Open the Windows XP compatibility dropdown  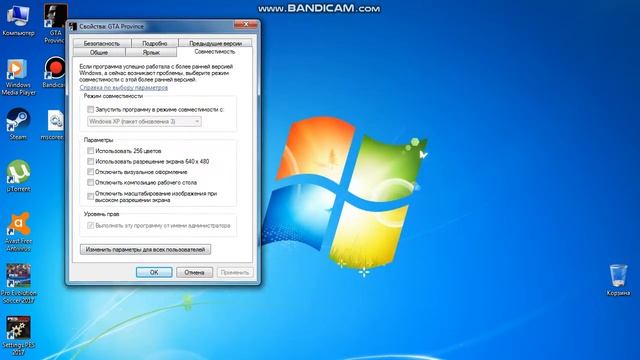pyautogui.click(x=144, y=121)
